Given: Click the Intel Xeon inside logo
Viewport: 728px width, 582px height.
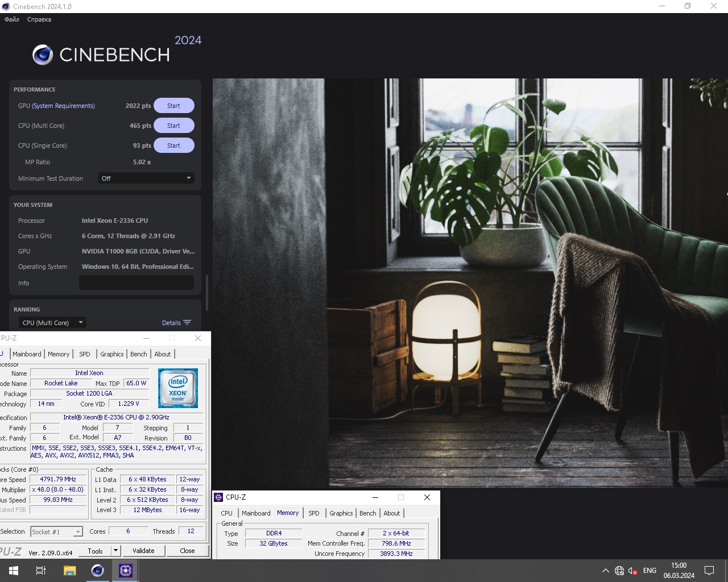Looking at the screenshot, I should [178, 388].
